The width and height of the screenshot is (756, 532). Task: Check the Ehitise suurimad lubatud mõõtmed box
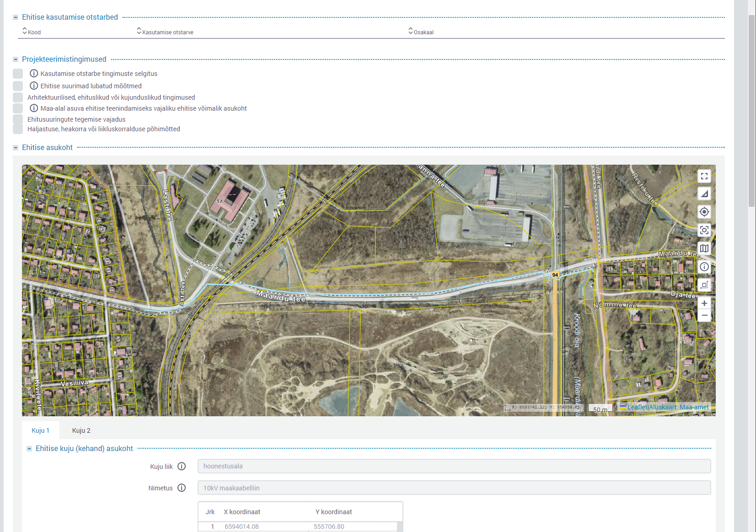[18, 86]
